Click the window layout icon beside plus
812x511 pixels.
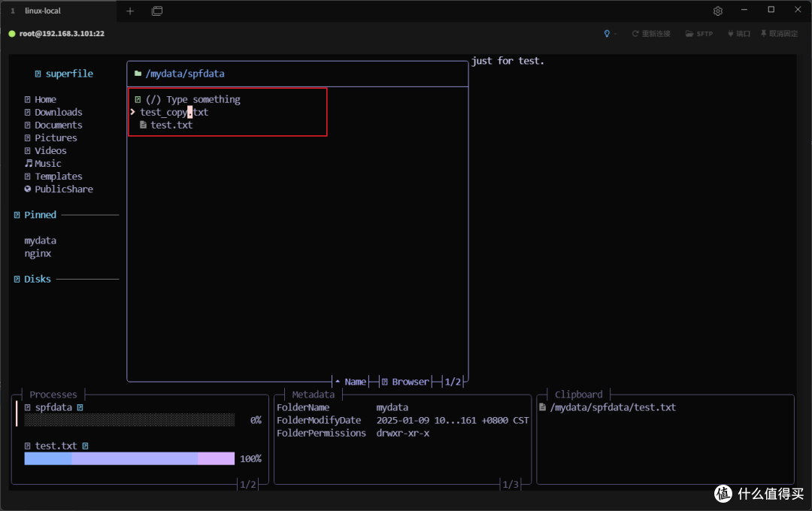tap(157, 11)
